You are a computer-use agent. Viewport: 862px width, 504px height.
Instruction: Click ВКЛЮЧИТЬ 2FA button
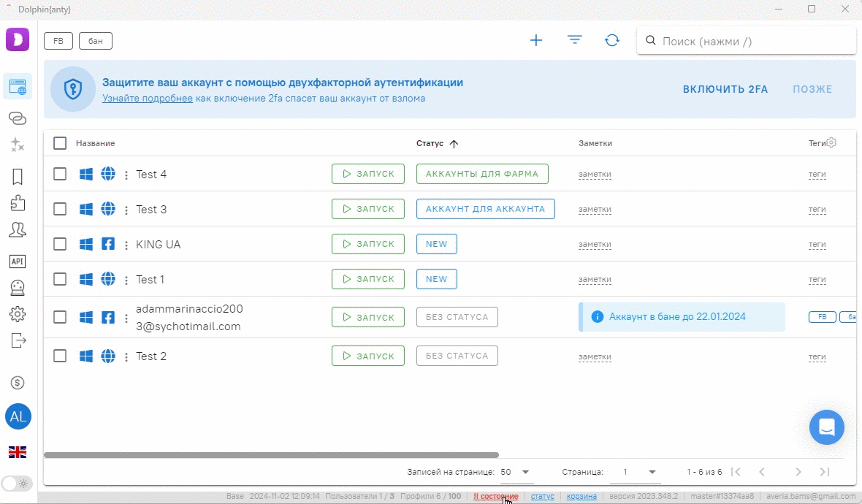pyautogui.click(x=725, y=89)
